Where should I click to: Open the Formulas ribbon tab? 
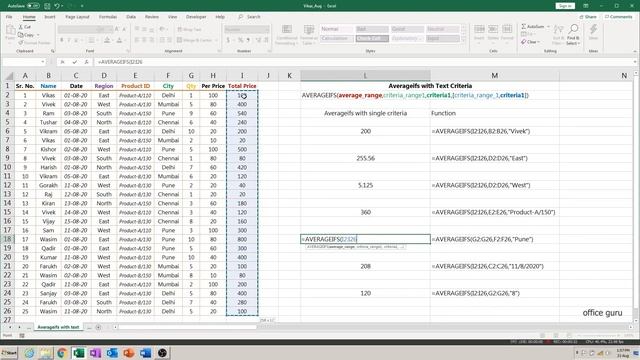coord(108,17)
